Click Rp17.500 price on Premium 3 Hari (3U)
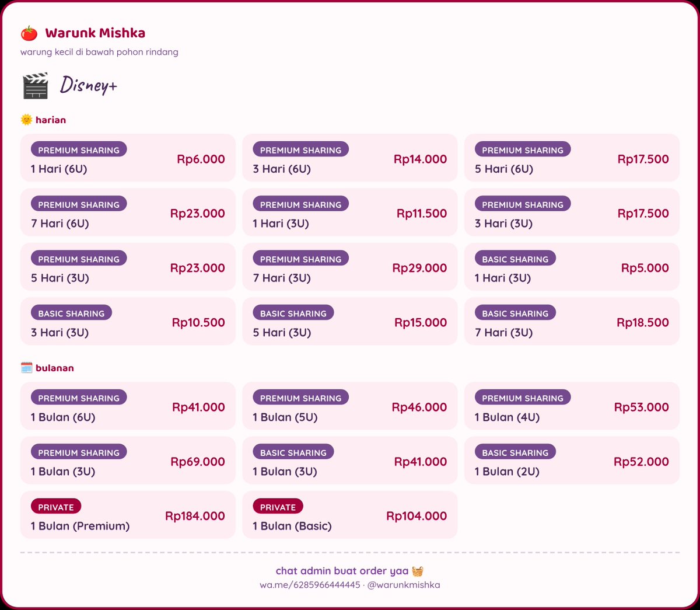The width and height of the screenshot is (700, 610). tap(643, 213)
